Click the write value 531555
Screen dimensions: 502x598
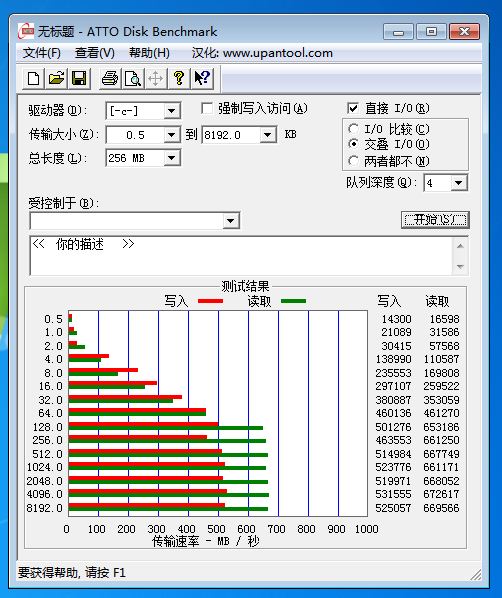coord(393,494)
